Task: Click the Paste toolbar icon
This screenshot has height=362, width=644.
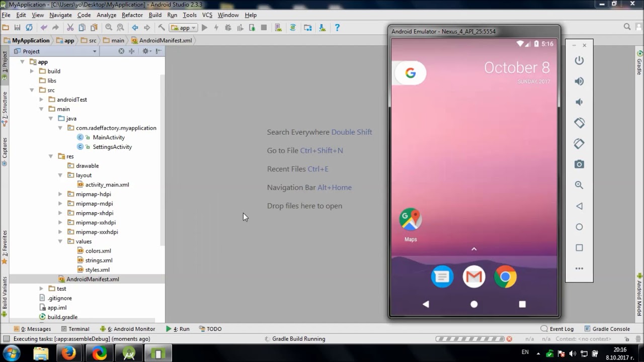Action: click(94, 28)
